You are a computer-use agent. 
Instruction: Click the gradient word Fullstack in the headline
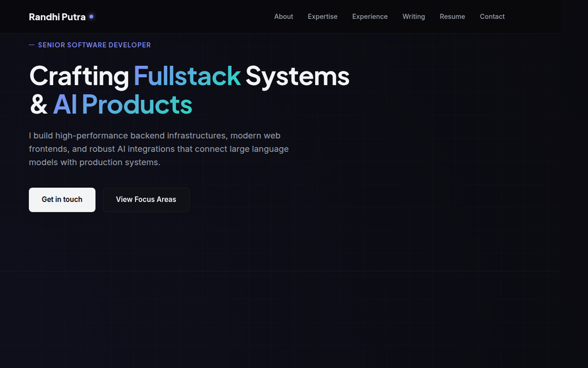187,76
